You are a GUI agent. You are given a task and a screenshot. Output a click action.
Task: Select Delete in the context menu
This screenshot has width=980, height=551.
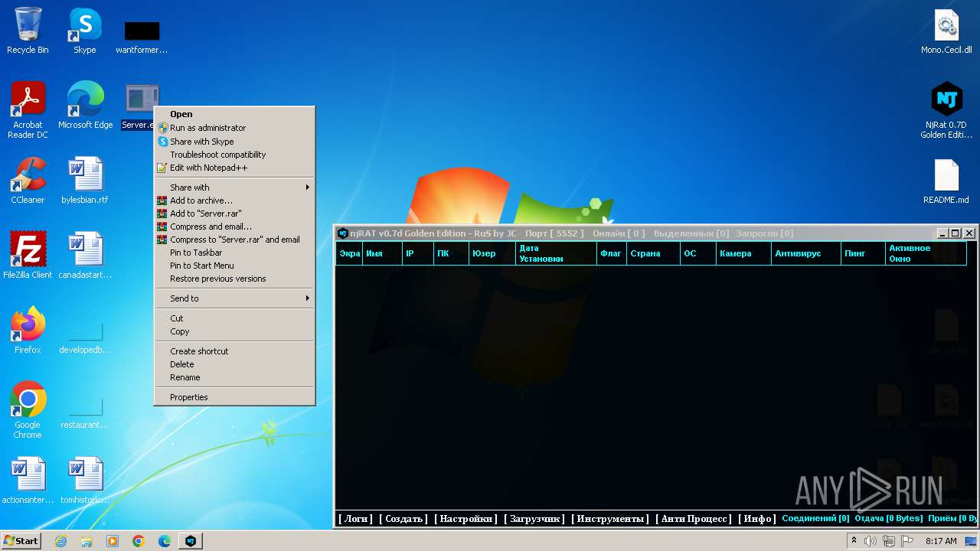pos(234,364)
